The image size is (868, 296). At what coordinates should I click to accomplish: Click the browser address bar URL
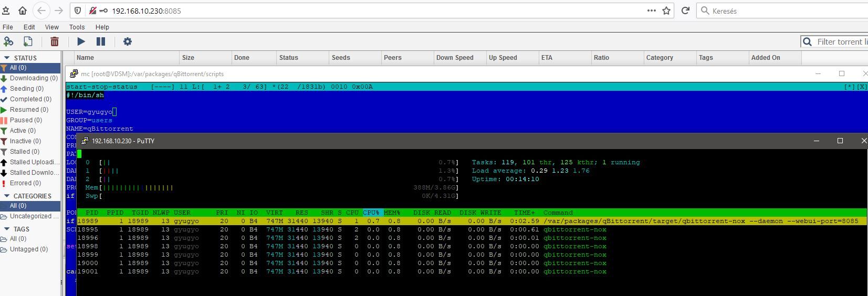[147, 11]
